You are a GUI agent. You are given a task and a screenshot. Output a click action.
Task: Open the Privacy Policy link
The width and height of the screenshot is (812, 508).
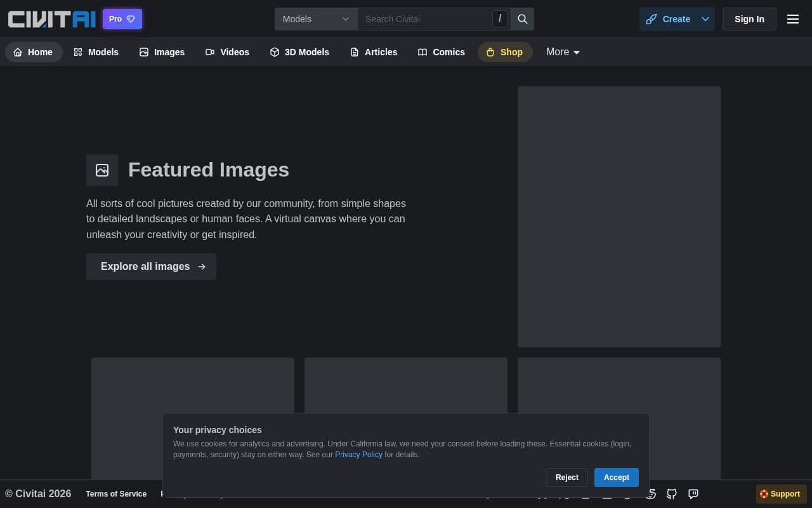(x=358, y=455)
